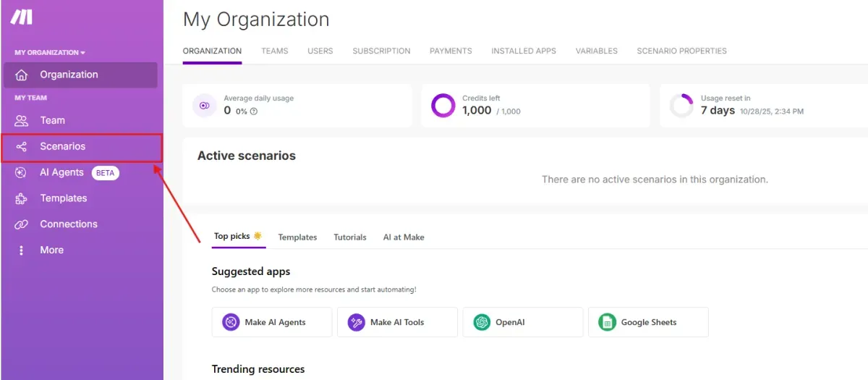Open the INSTALLED APPS tab
The image size is (868, 380).
pos(524,51)
